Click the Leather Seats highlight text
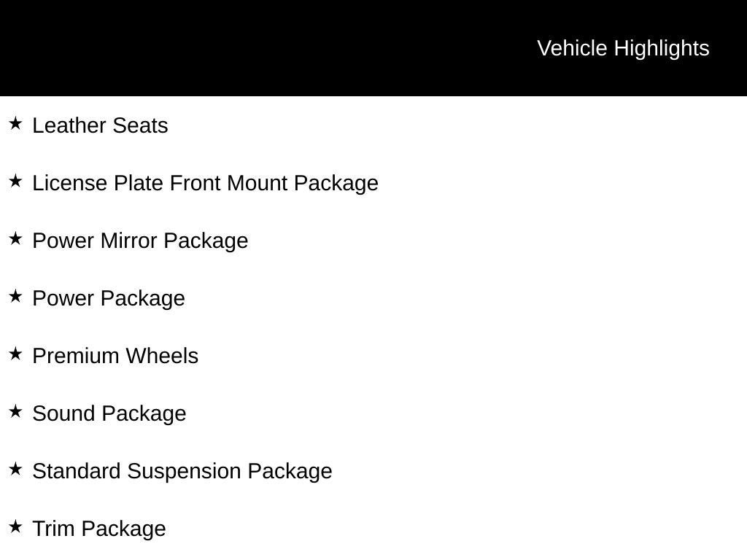Screen dimensions: 747x560 [100, 125]
